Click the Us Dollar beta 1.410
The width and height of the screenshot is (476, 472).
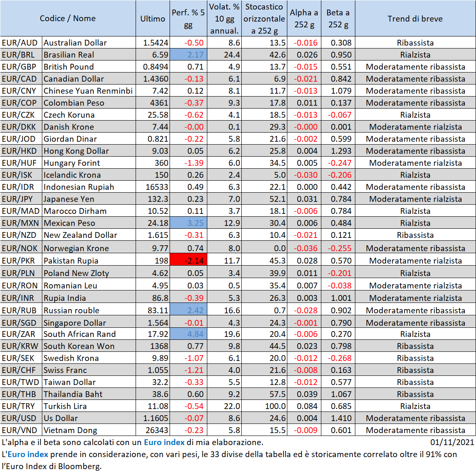point(338,418)
